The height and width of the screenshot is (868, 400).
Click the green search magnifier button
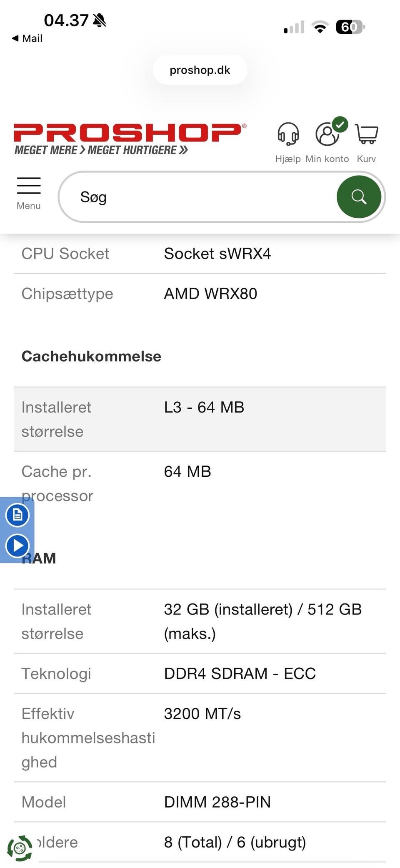tap(358, 196)
